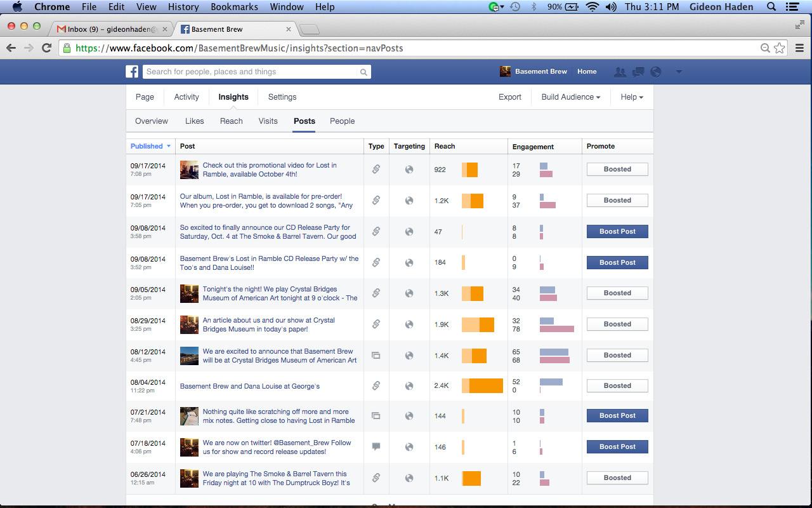The height and width of the screenshot is (508, 812).
Task: Click the Bluetooth icon in menu bar
Action: [534, 7]
